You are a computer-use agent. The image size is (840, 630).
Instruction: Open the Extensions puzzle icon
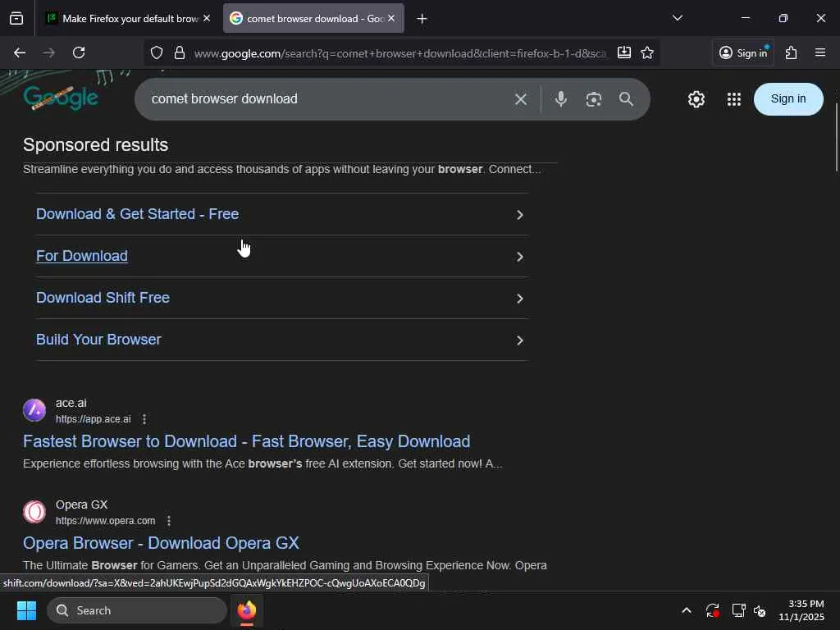coord(792,52)
